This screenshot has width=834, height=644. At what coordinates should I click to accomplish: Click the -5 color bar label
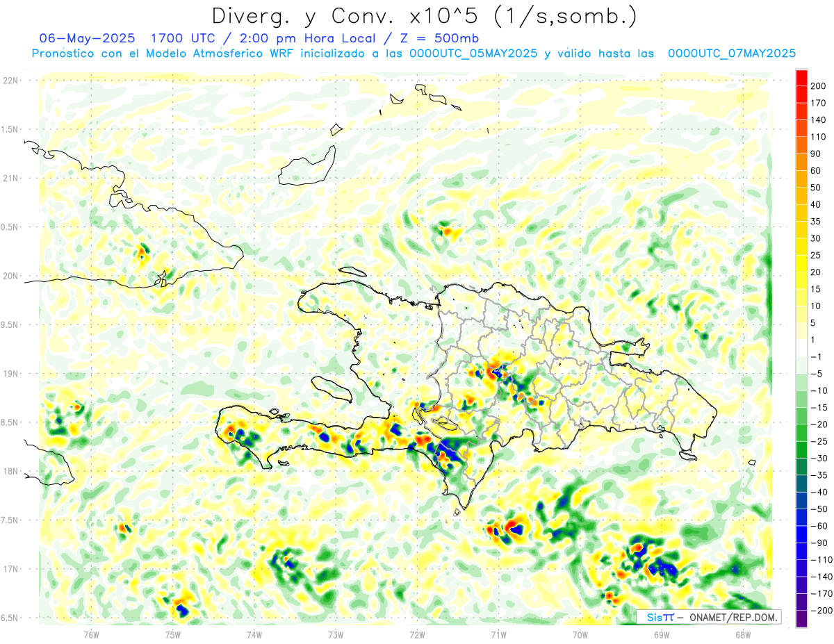tap(816, 374)
